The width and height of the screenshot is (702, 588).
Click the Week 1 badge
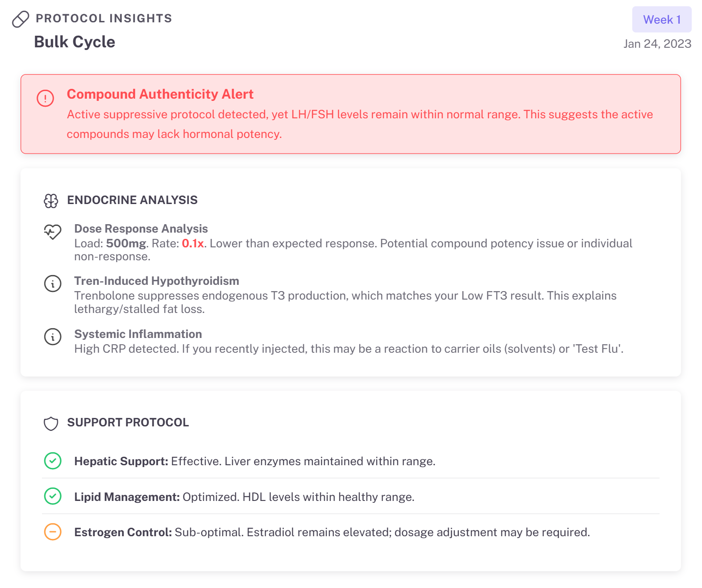(x=661, y=20)
